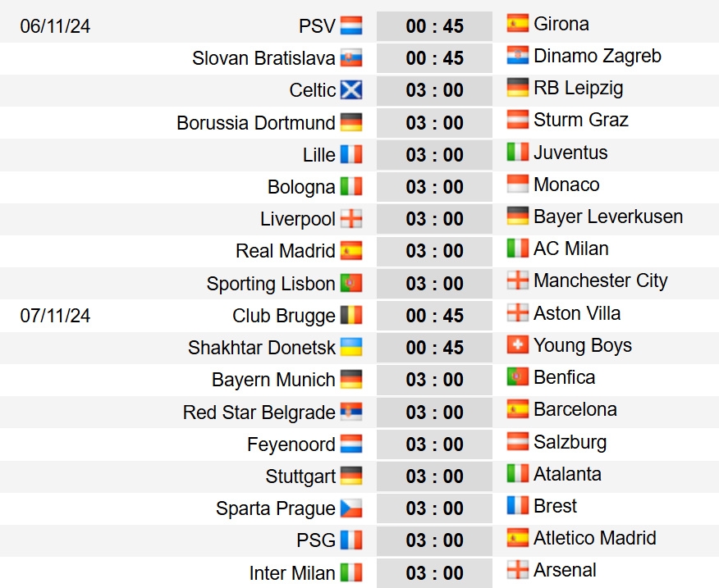719x588 pixels.
Task: Click the Scotland flag beside Celtic
Action: pos(351,90)
